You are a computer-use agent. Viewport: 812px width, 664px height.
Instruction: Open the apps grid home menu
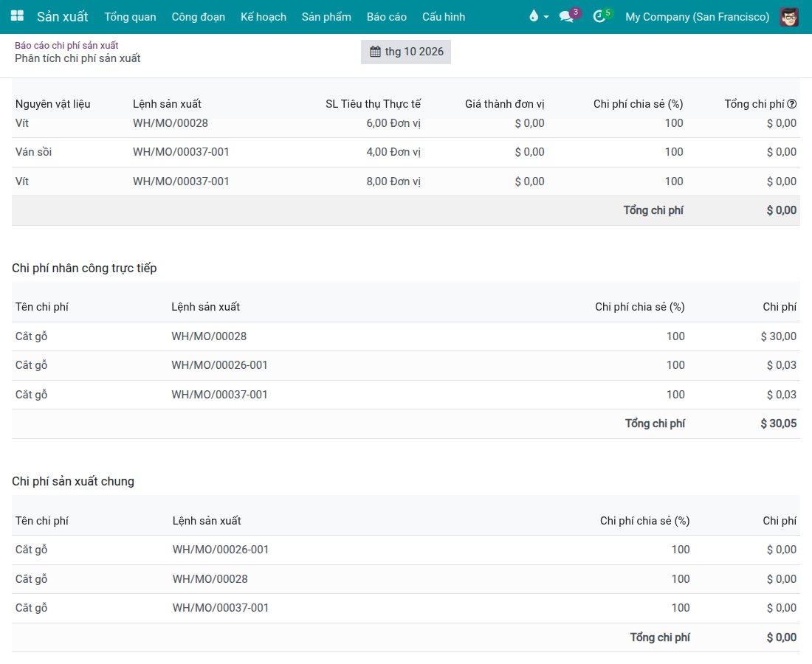click(x=17, y=16)
